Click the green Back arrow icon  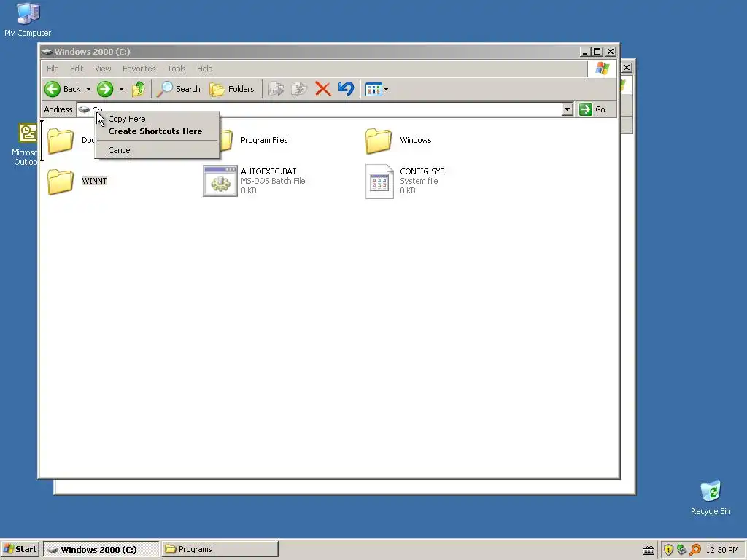53,89
